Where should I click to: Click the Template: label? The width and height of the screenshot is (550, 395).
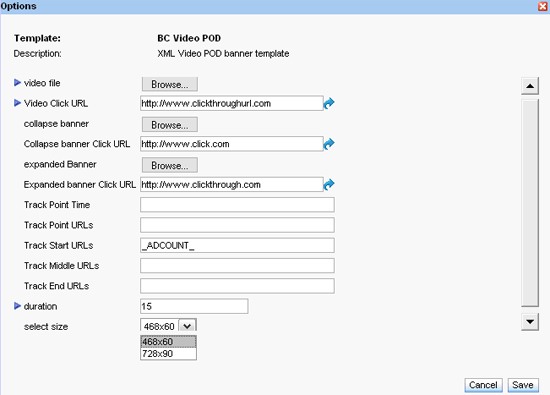[37, 38]
